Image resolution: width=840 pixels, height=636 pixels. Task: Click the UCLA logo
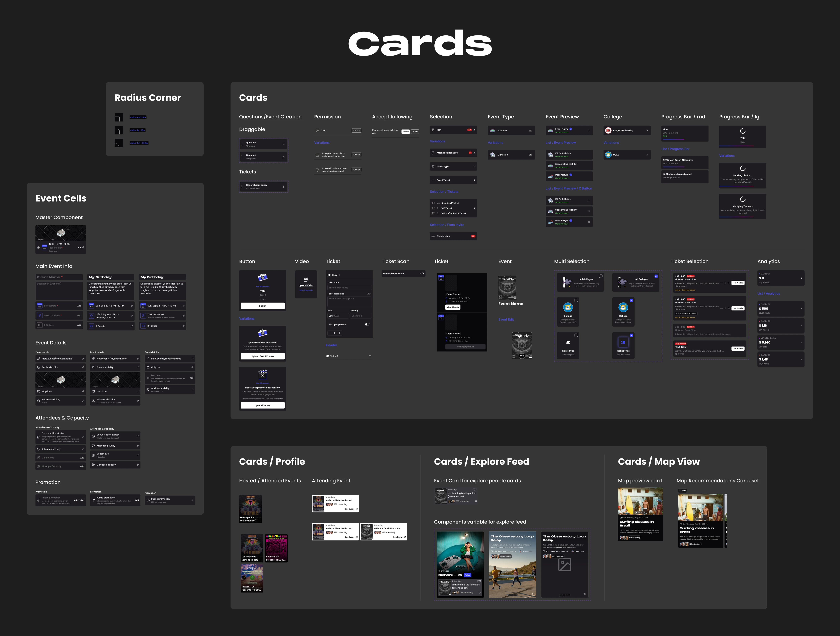click(x=608, y=155)
